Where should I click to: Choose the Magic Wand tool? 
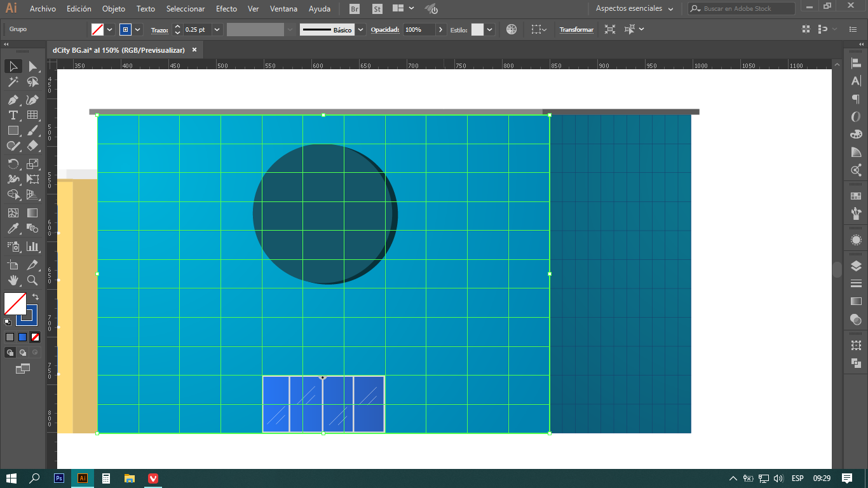[x=13, y=82]
